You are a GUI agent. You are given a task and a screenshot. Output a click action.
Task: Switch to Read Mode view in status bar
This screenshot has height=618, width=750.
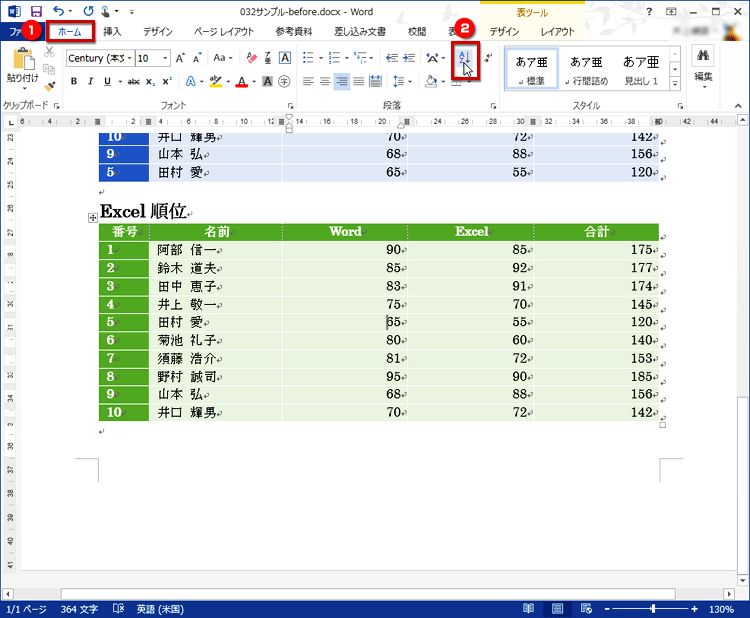point(528,608)
